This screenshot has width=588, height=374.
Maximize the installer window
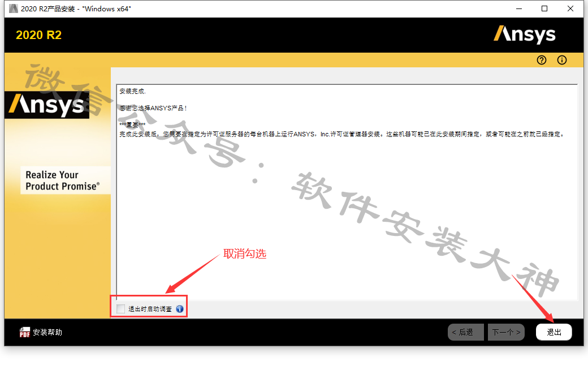point(544,8)
